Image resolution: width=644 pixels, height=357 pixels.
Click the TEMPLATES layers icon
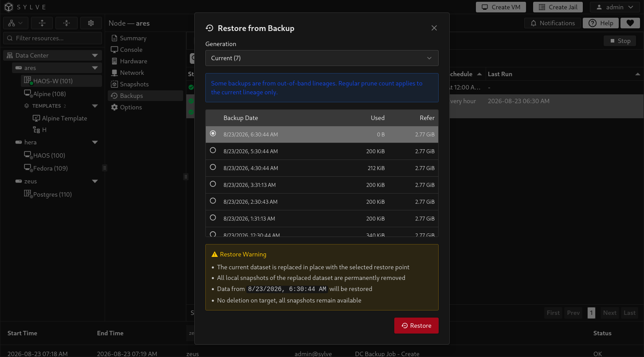[27, 106]
